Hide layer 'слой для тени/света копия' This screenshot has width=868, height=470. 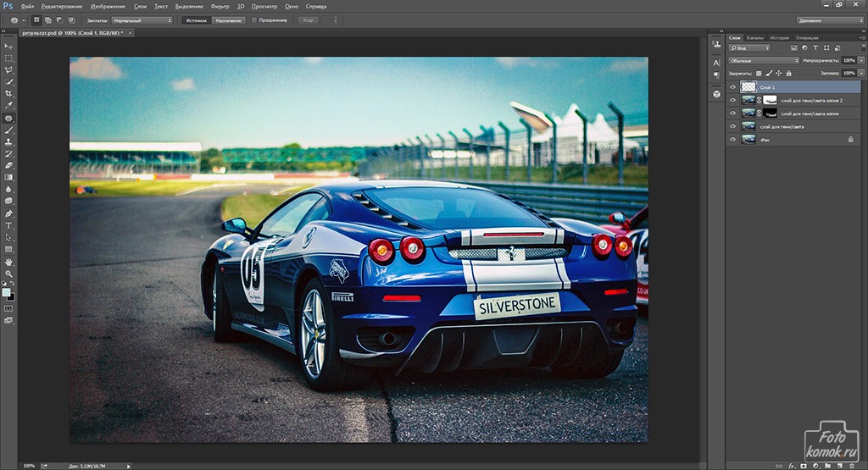tap(733, 113)
